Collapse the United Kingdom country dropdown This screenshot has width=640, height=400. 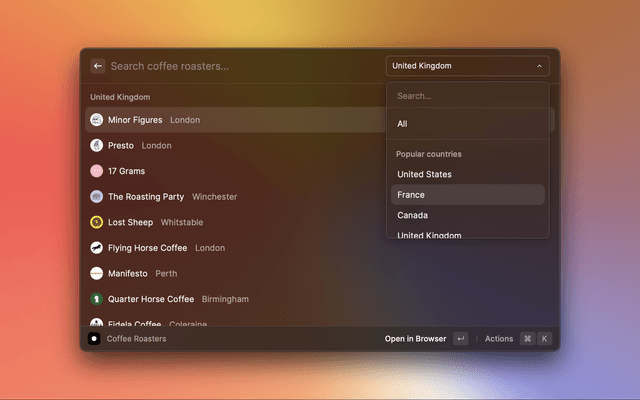click(467, 66)
